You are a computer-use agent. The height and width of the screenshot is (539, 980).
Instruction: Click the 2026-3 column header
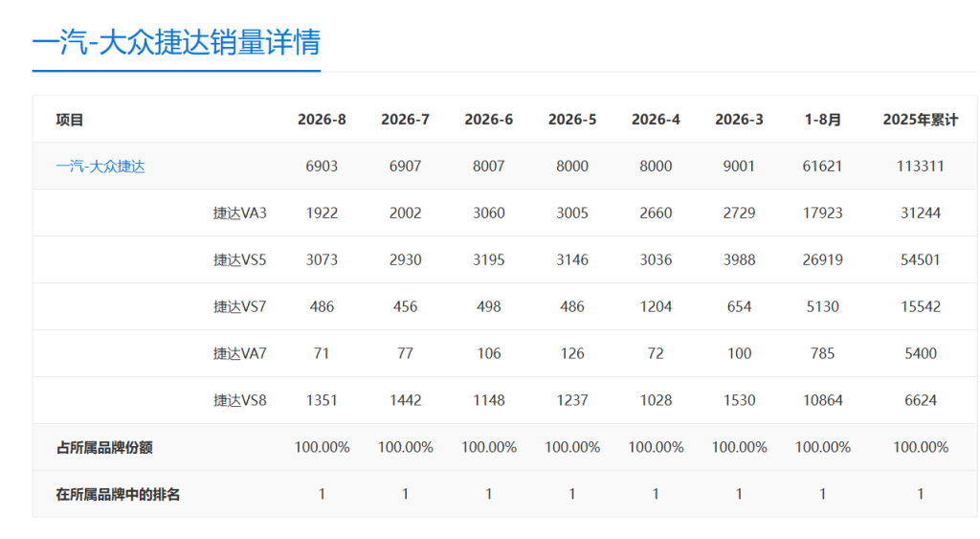coord(740,120)
